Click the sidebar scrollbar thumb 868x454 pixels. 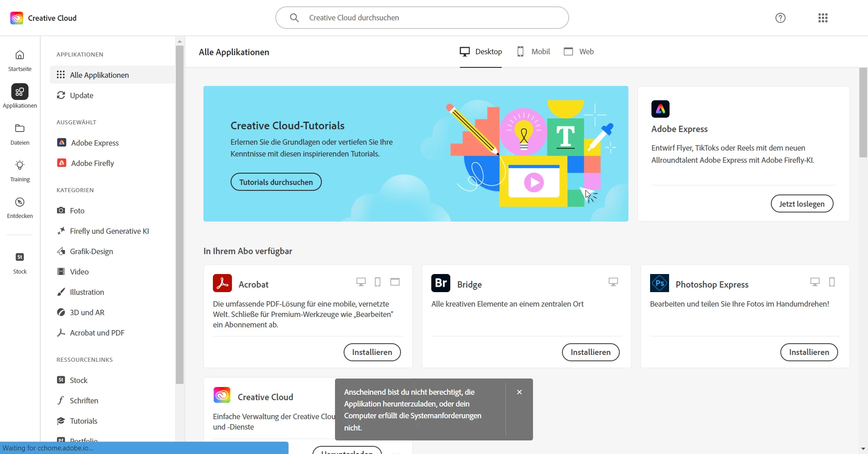click(x=180, y=215)
